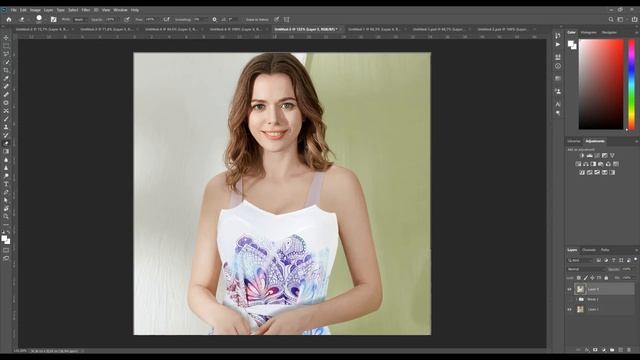Screen dimensions: 640x360
Task: Add an Invert adjustment
Action: (x=582, y=173)
